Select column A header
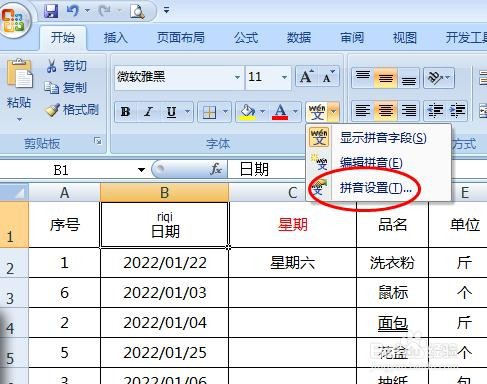Viewport: 487px width, 384px height. click(64, 193)
